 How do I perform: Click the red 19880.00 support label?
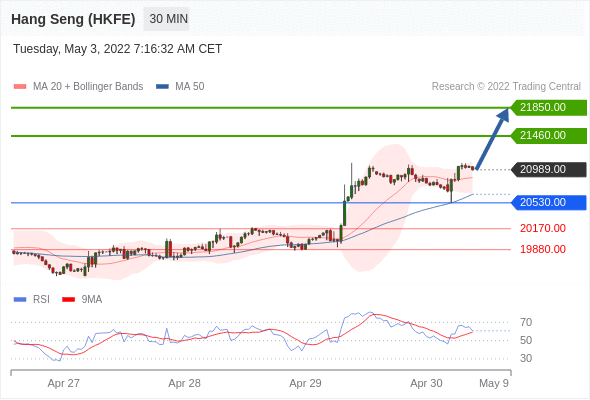point(543,249)
